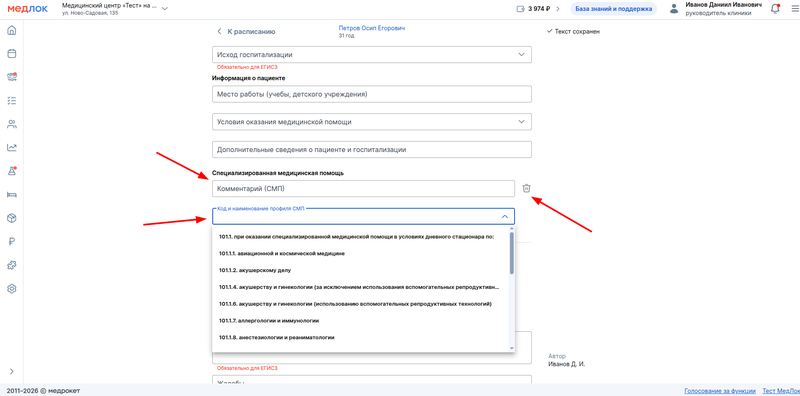Open the laboratory flask sidebar icon
Image resolution: width=800 pixels, height=396 pixels.
pyautogui.click(x=12, y=171)
